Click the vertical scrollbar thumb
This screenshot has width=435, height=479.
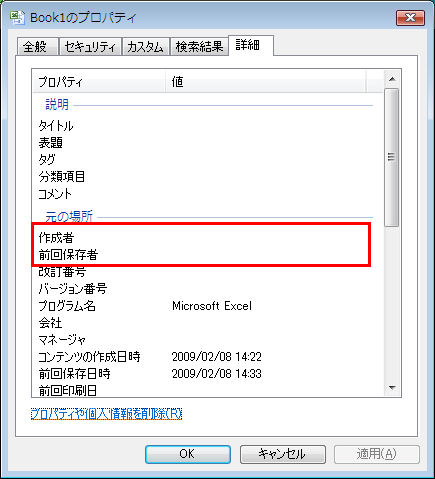point(392,157)
